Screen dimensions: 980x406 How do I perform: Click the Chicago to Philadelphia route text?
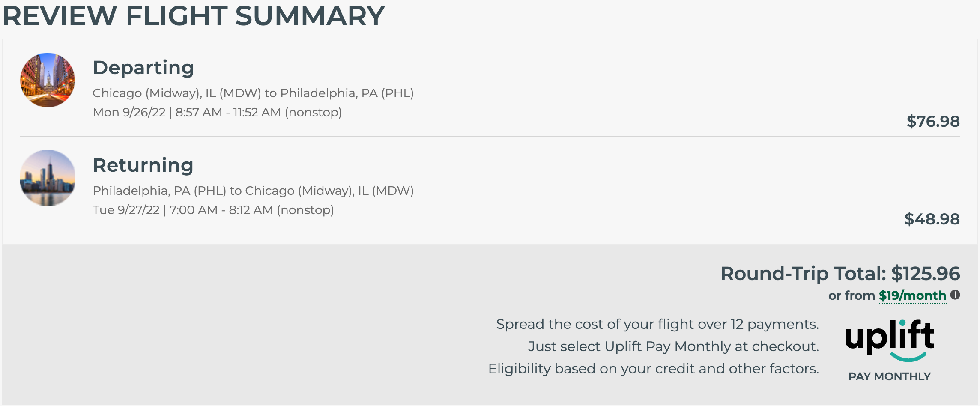253,93
